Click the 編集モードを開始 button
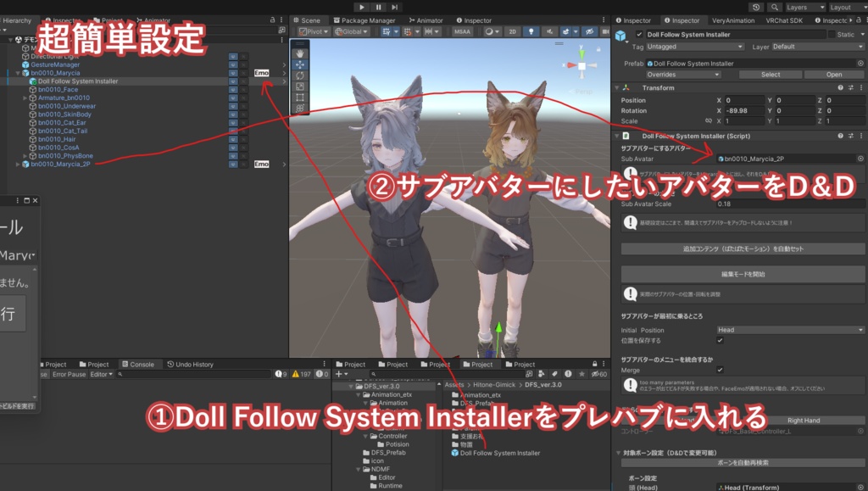Image resolution: width=868 pixels, height=491 pixels. (x=743, y=274)
